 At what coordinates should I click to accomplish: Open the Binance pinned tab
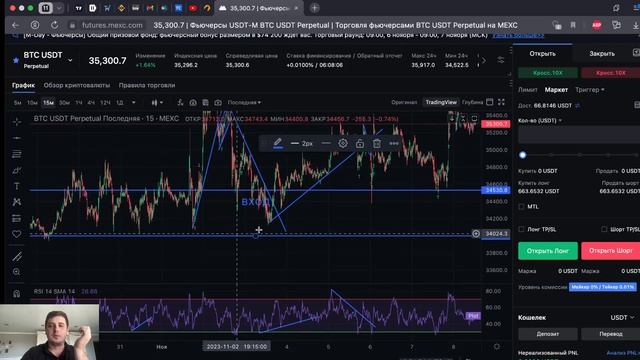pos(121,8)
